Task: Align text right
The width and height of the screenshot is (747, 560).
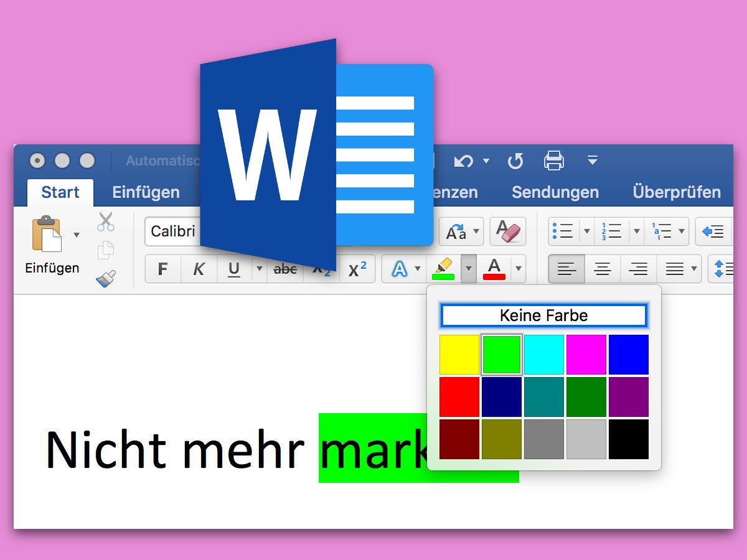Action: tap(638, 269)
